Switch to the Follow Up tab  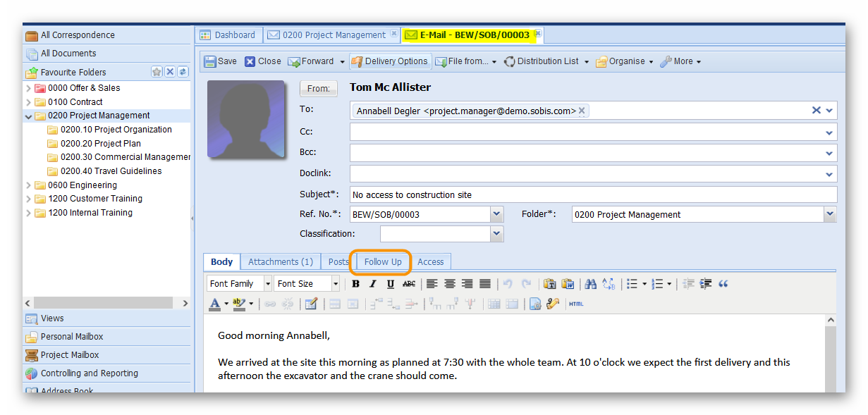(x=383, y=261)
